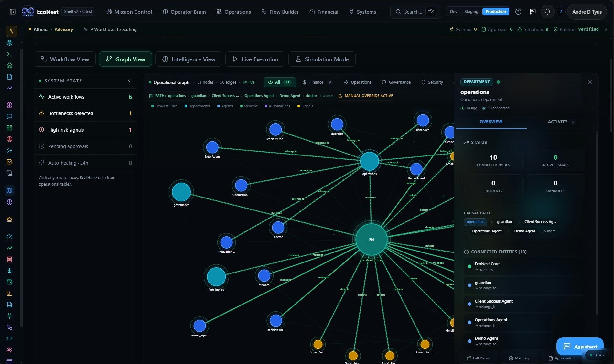Switch to the Activity tab

[x=560, y=122]
